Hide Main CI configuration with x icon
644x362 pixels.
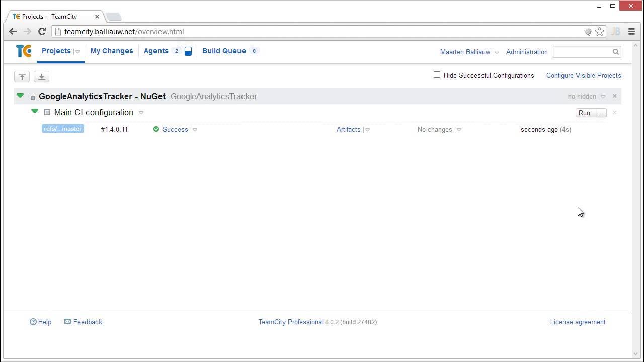[x=614, y=113]
